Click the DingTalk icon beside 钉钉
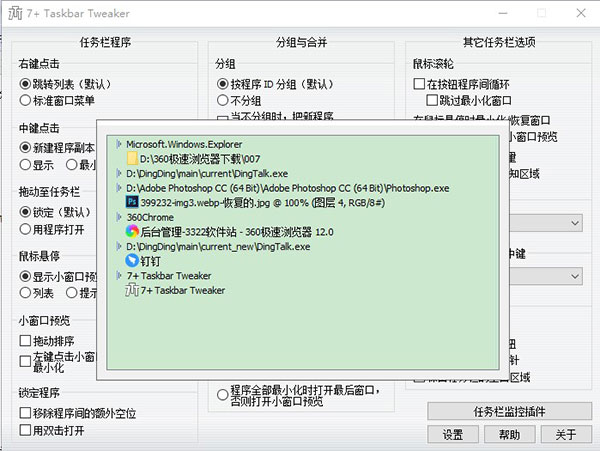 (132, 261)
